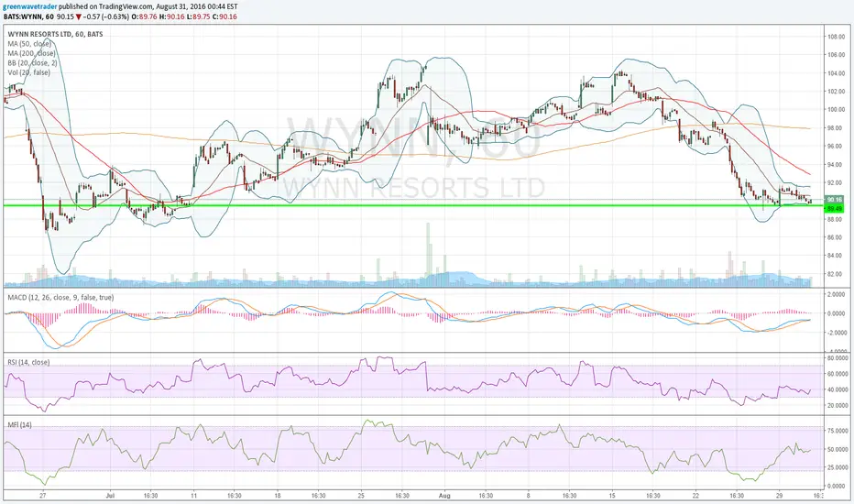Click the 88.00 price axis label
Screen dimensions: 854x504
click(x=836, y=219)
